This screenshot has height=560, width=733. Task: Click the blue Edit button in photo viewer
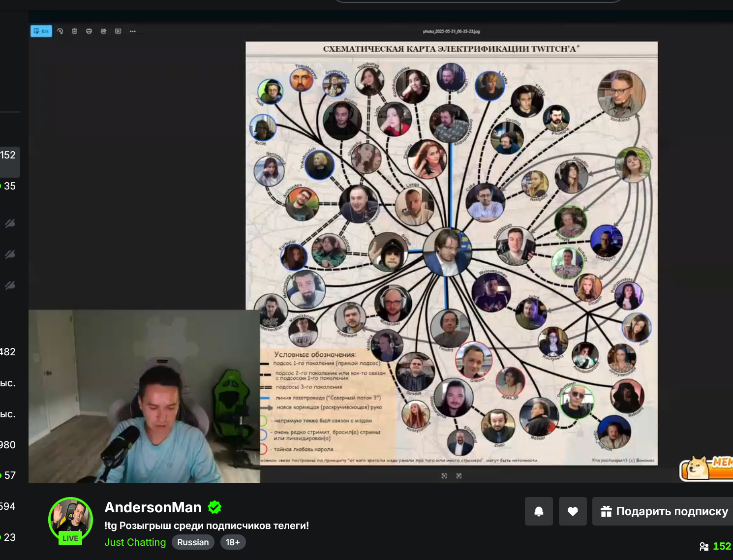tap(41, 31)
